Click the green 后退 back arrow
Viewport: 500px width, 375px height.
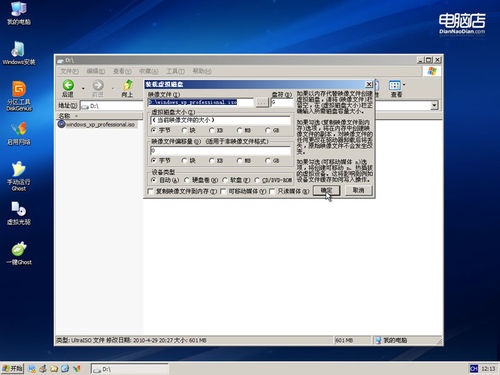coord(68,85)
